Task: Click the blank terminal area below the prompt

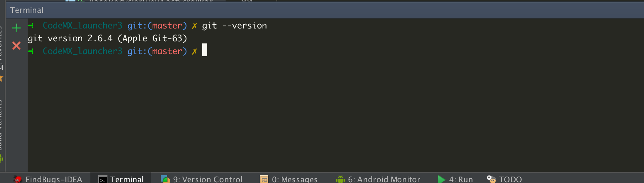Action: (x=320, y=114)
